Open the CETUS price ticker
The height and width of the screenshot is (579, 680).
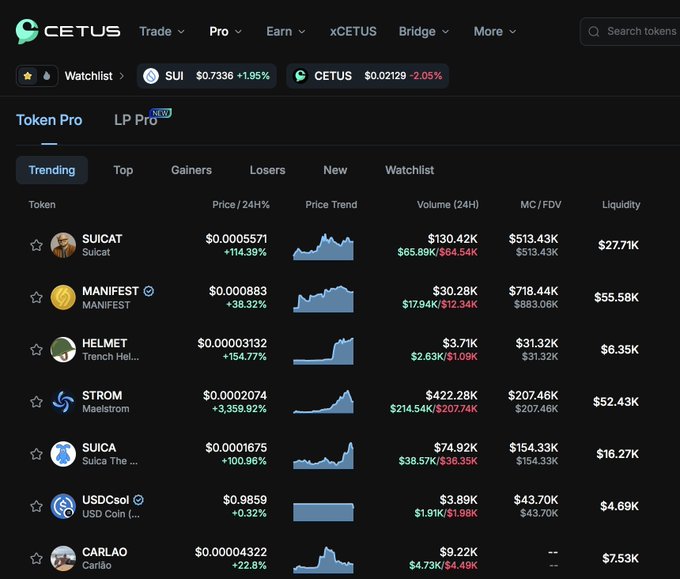tap(368, 76)
